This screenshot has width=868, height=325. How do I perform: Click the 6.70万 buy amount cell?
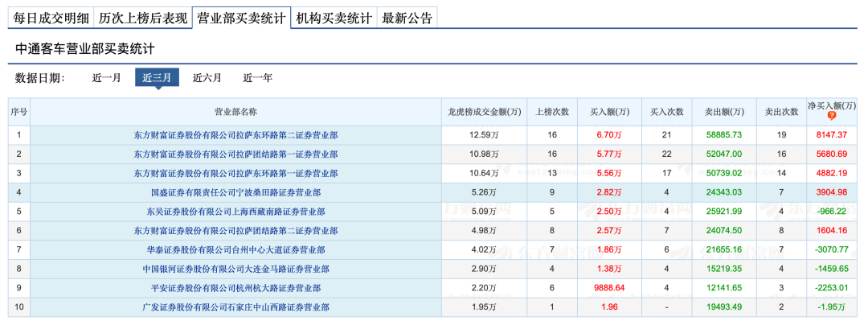pyautogui.click(x=609, y=134)
